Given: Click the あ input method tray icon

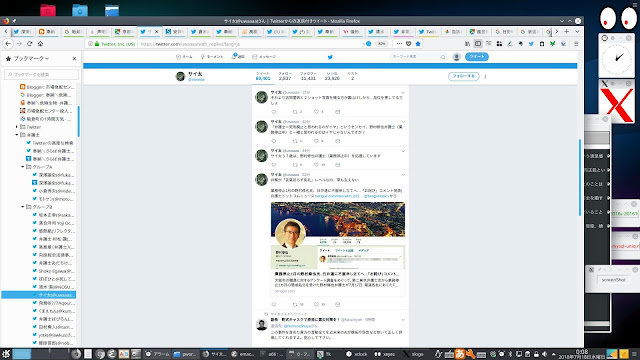Looking at the screenshot, I should (x=460, y=354).
